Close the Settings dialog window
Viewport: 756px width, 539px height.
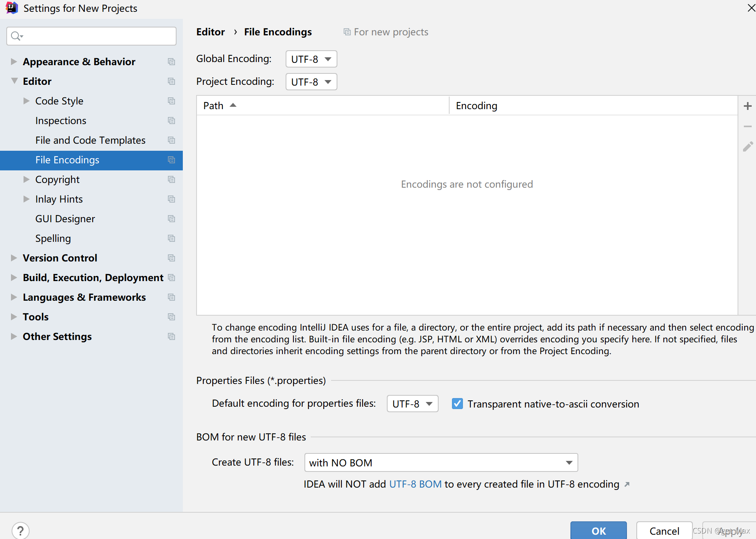click(x=751, y=8)
